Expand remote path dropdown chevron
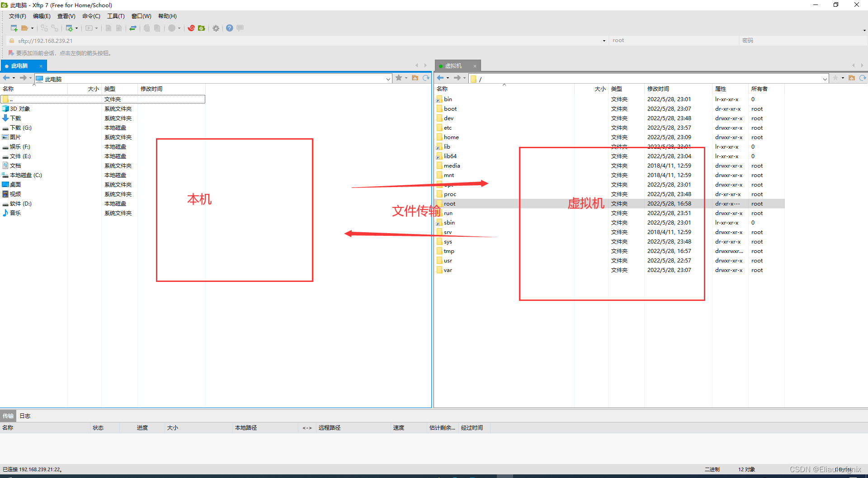 [x=825, y=79]
